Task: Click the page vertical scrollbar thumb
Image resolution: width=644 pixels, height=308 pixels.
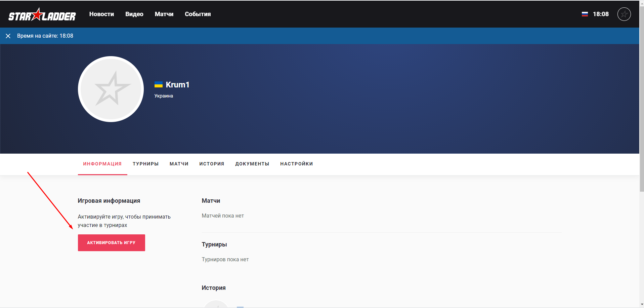Action: [642, 99]
